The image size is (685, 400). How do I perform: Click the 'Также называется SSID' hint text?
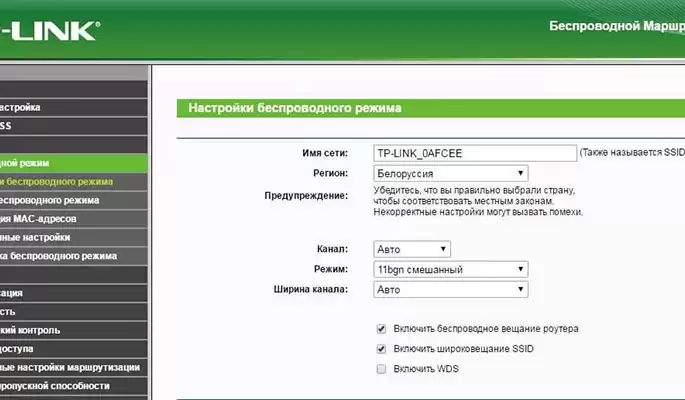point(632,152)
